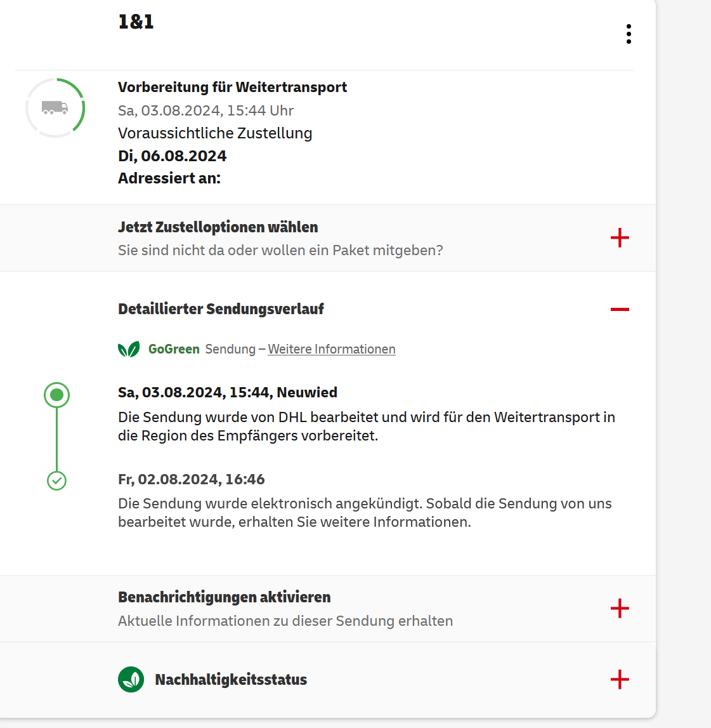Click the truck delivery progress icon
The image size is (711, 728).
55,108
